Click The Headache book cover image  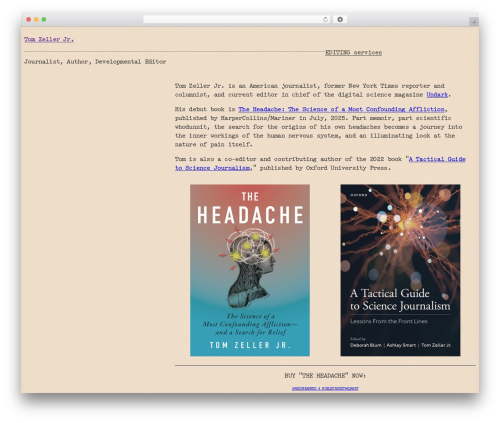250,270
